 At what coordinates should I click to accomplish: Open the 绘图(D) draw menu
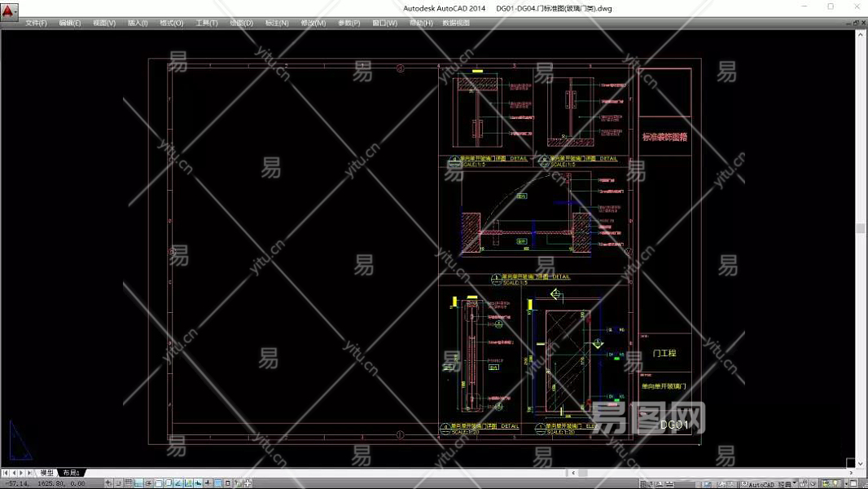(x=241, y=23)
